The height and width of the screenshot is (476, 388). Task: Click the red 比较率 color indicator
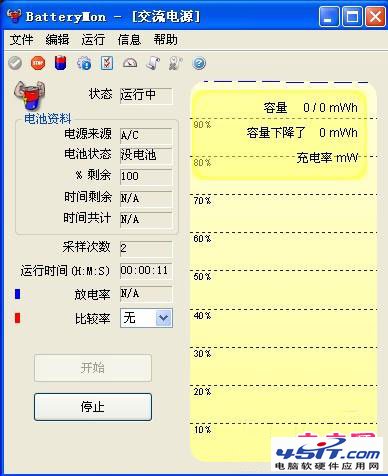tap(17, 318)
